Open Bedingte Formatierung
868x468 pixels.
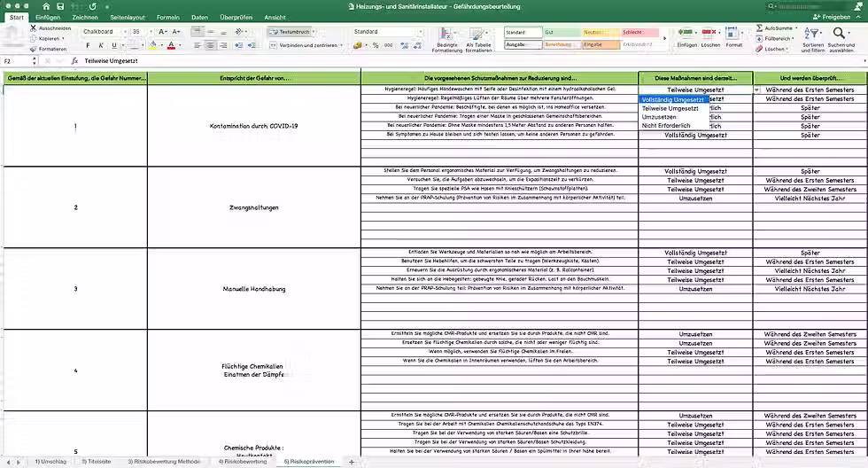point(446,39)
